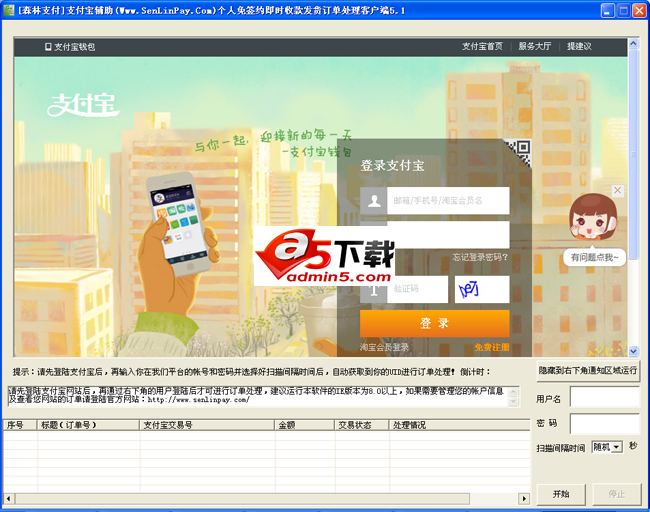Click the disabled 停止 button
Screen dimensions: 650x512
coord(616,494)
